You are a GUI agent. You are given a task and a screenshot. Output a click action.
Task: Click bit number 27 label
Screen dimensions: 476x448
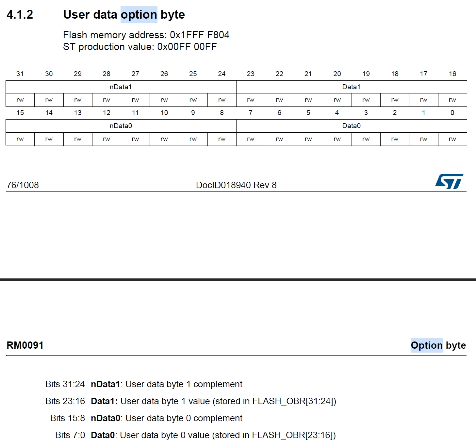click(135, 74)
